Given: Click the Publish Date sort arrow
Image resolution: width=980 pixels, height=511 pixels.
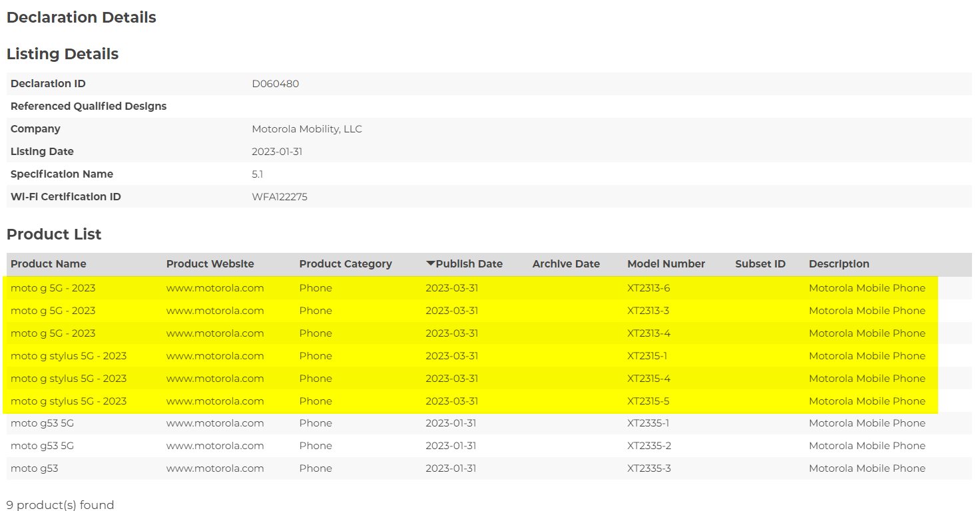Looking at the screenshot, I should [x=429, y=264].
